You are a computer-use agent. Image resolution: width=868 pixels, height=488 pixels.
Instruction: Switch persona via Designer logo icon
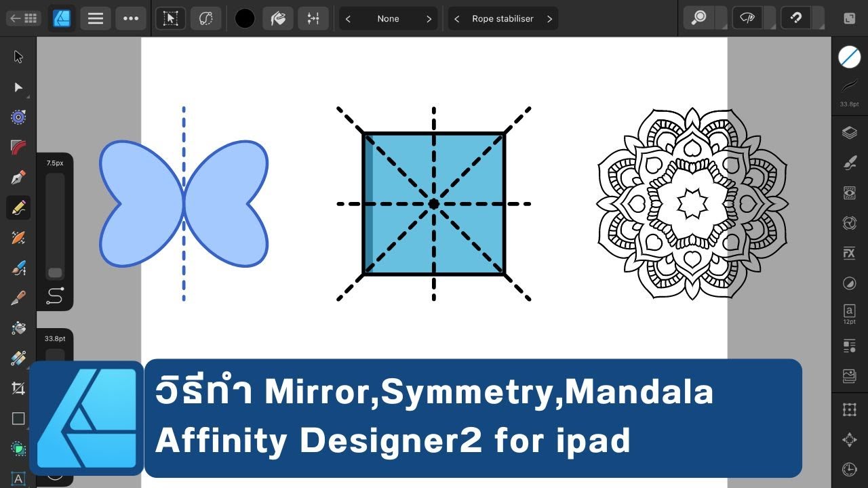tap(62, 18)
